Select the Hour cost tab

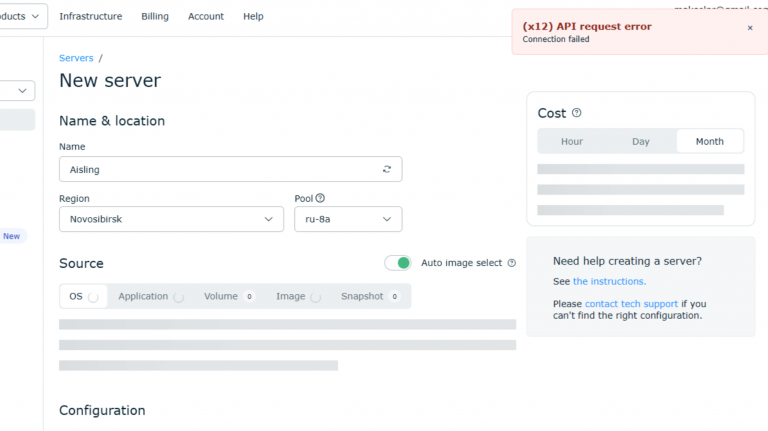click(x=572, y=141)
